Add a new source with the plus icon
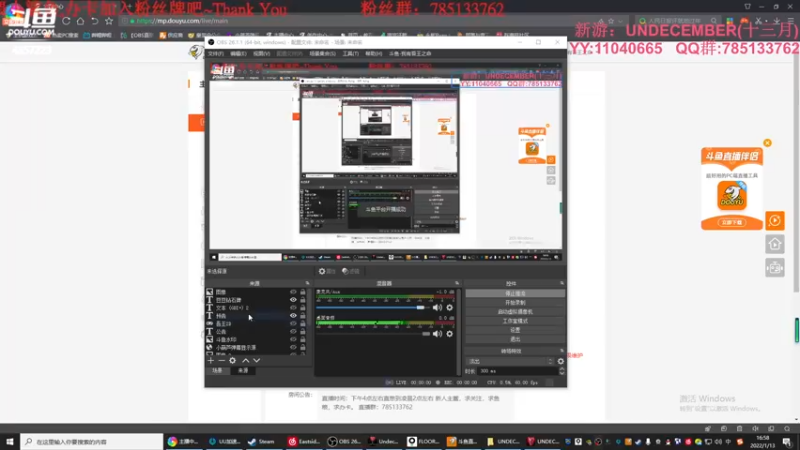The width and height of the screenshot is (800, 450). pos(211,361)
